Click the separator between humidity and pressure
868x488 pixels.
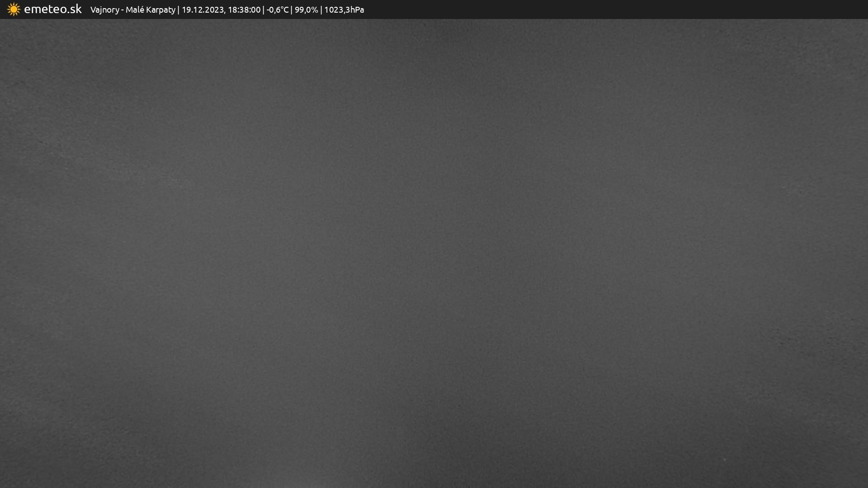(321, 10)
